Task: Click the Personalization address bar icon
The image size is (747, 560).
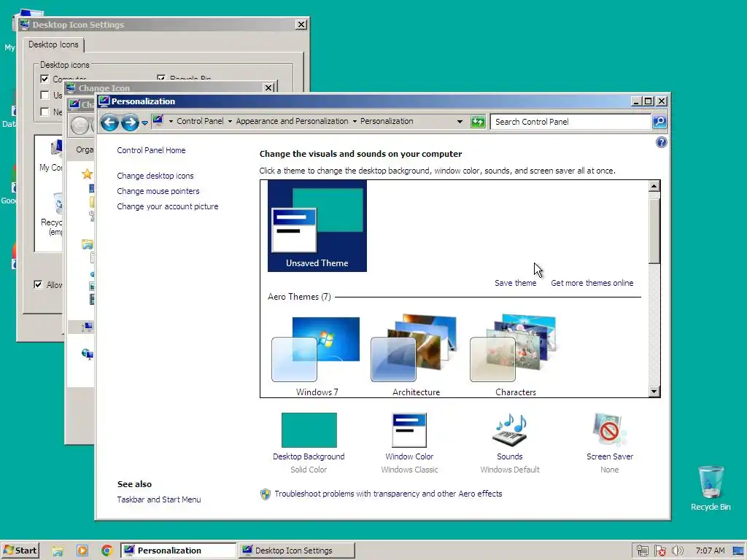Action: coord(158,120)
